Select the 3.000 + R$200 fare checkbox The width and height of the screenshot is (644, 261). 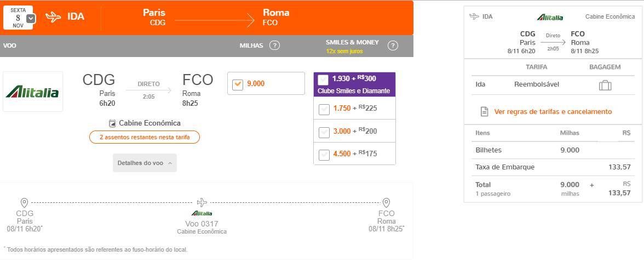click(x=324, y=132)
